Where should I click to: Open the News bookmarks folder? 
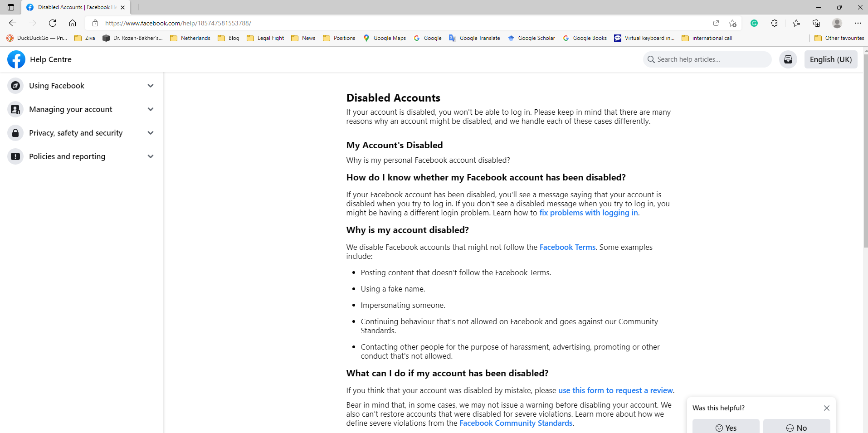(x=303, y=38)
